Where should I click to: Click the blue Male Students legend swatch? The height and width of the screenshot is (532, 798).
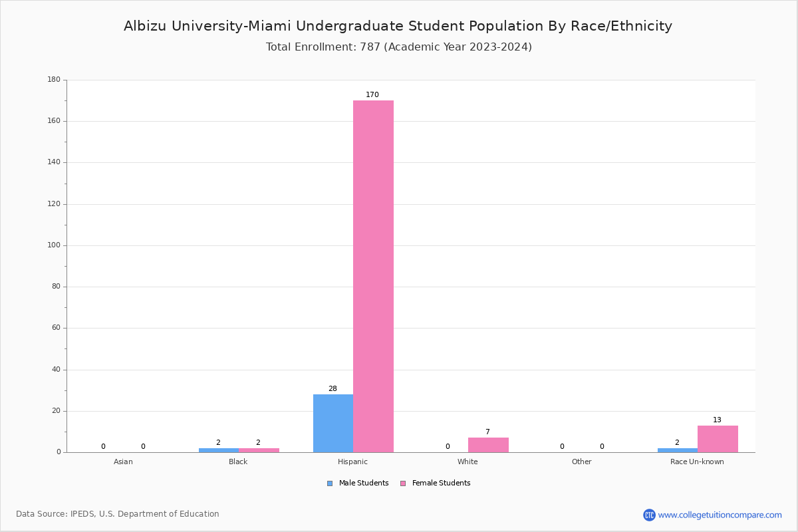pyautogui.click(x=330, y=483)
